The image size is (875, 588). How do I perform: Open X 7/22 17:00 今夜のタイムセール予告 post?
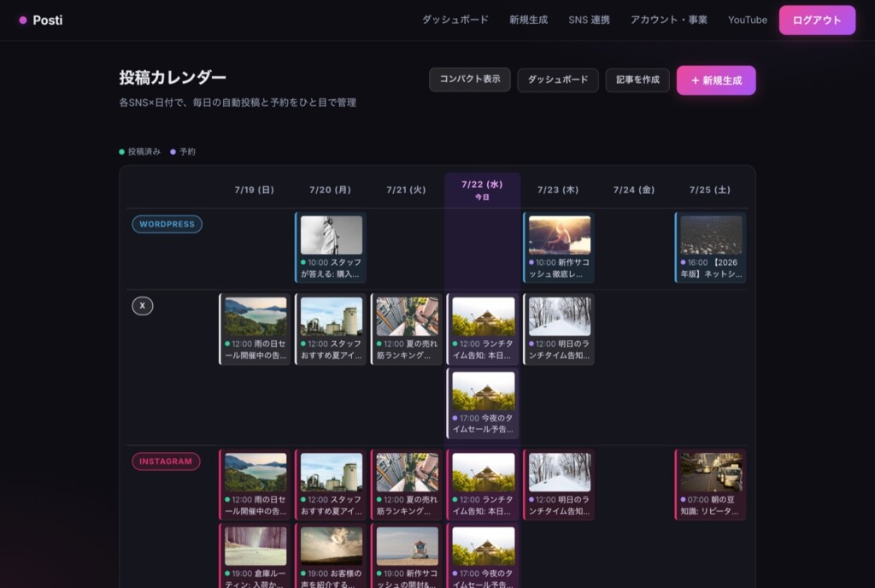pos(483,403)
